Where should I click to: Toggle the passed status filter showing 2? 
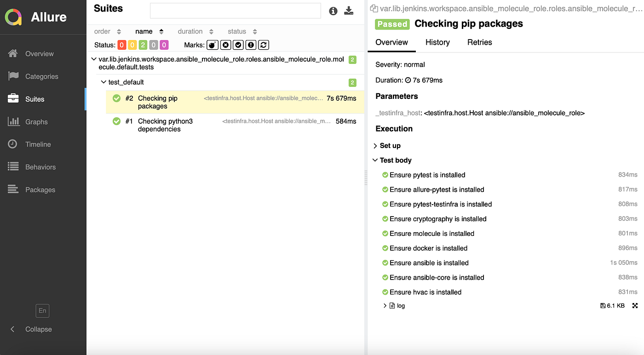click(x=143, y=45)
